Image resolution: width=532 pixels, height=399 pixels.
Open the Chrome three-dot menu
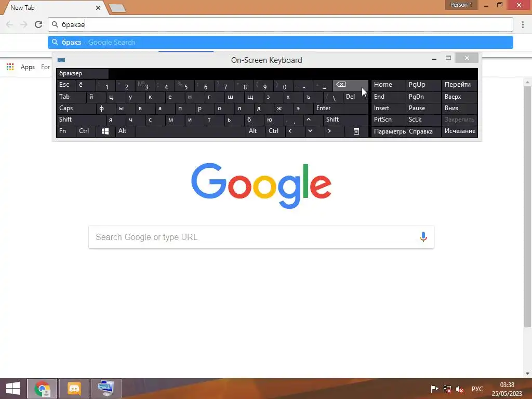point(523,24)
